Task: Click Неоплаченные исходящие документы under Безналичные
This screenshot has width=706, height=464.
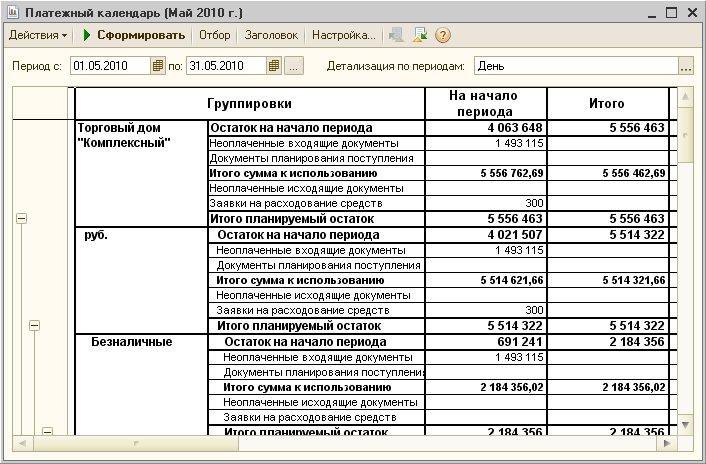Action: pyautogui.click(x=320, y=402)
